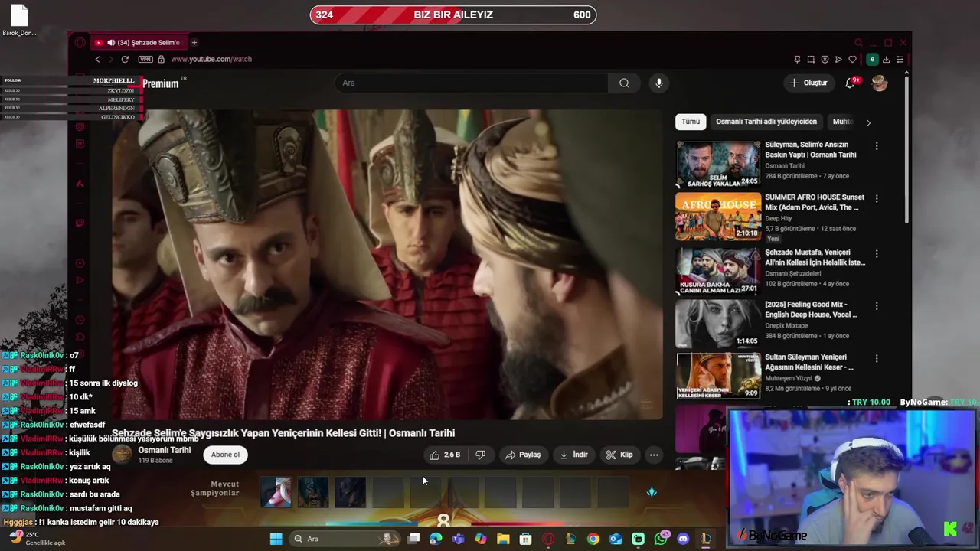
Task: Open Microsoft Edge from the taskbar
Action: (x=436, y=539)
